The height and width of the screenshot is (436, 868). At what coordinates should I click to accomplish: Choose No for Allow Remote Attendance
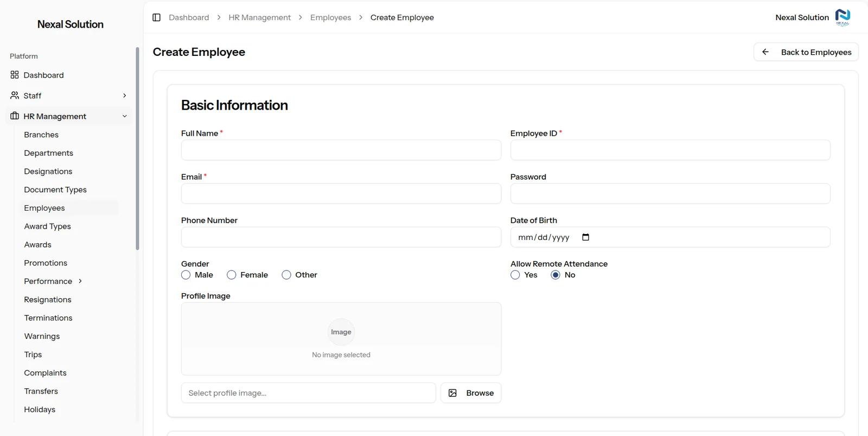556,275
